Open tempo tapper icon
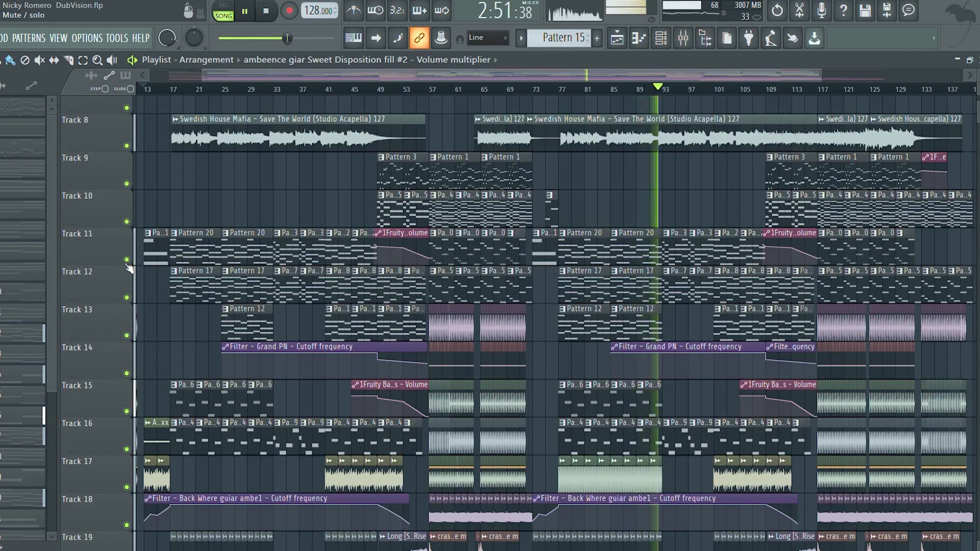This screenshot has height=551, width=980. point(771,38)
